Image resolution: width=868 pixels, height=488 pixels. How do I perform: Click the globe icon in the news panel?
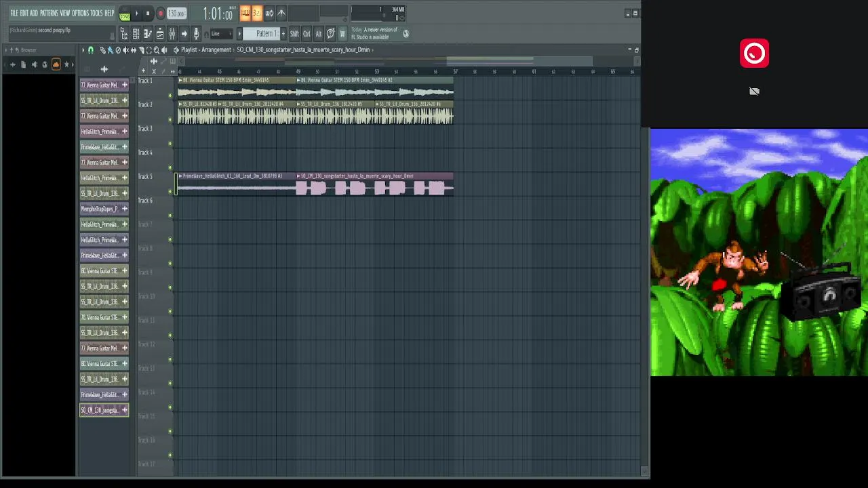point(406,33)
